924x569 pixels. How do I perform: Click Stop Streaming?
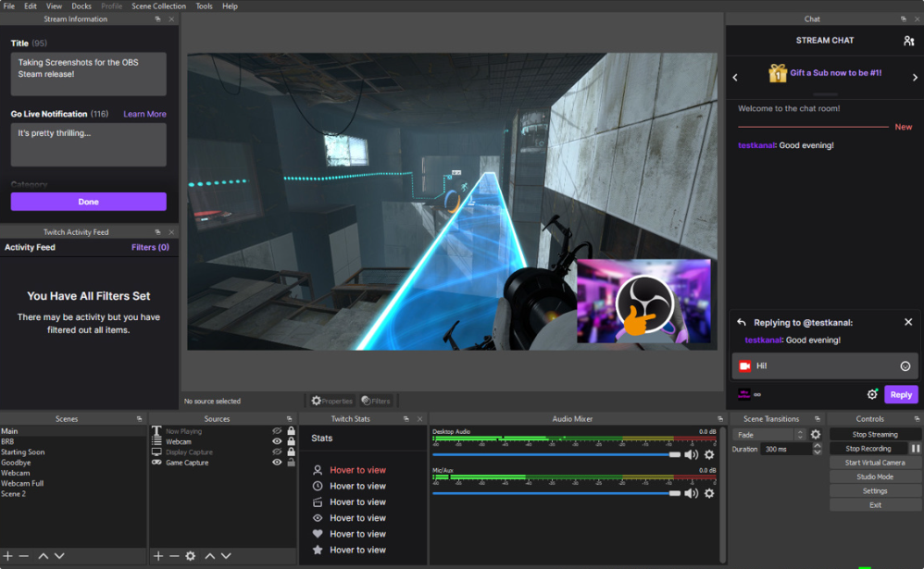point(875,435)
